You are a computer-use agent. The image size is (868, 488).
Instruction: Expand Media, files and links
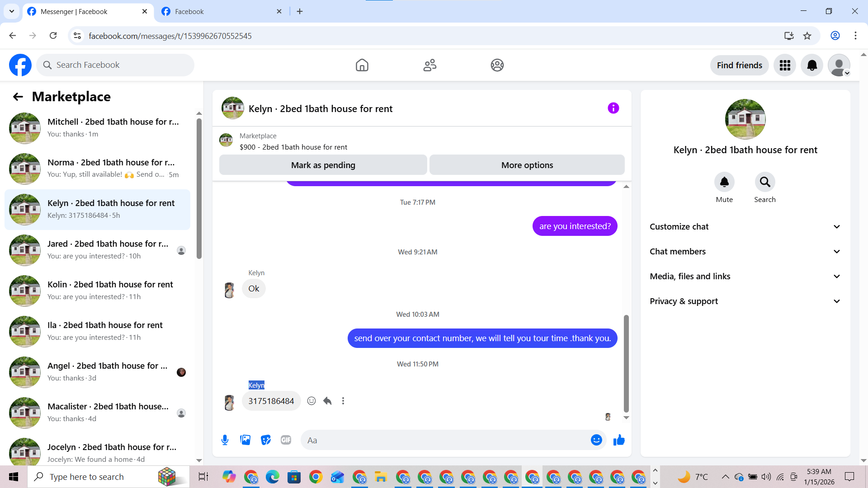point(745,277)
